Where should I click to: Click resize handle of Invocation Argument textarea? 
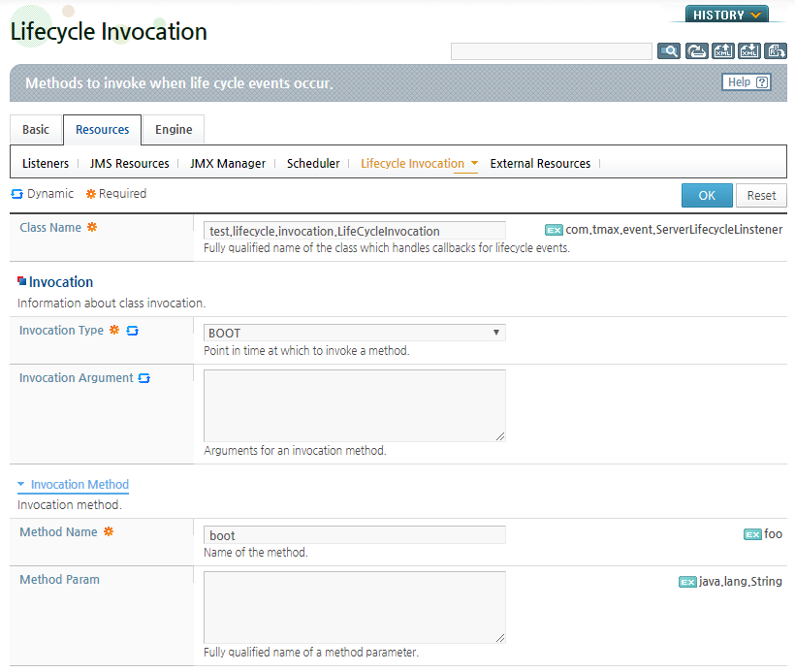[500, 436]
